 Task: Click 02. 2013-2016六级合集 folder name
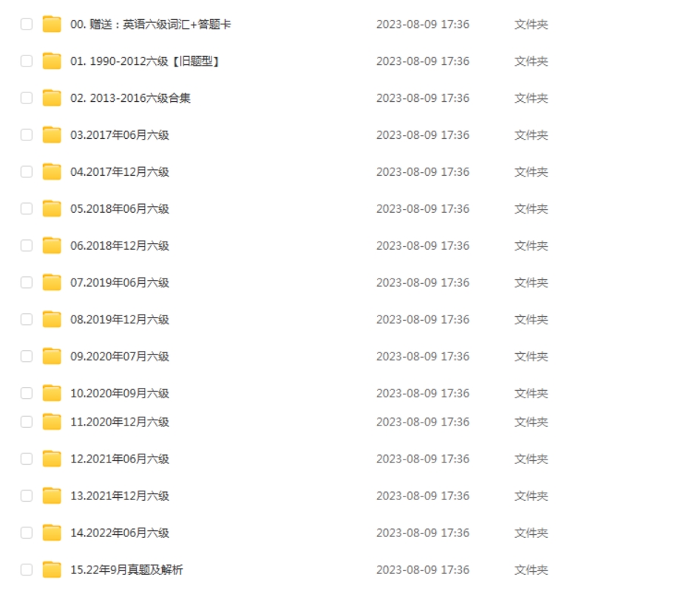click(x=130, y=98)
